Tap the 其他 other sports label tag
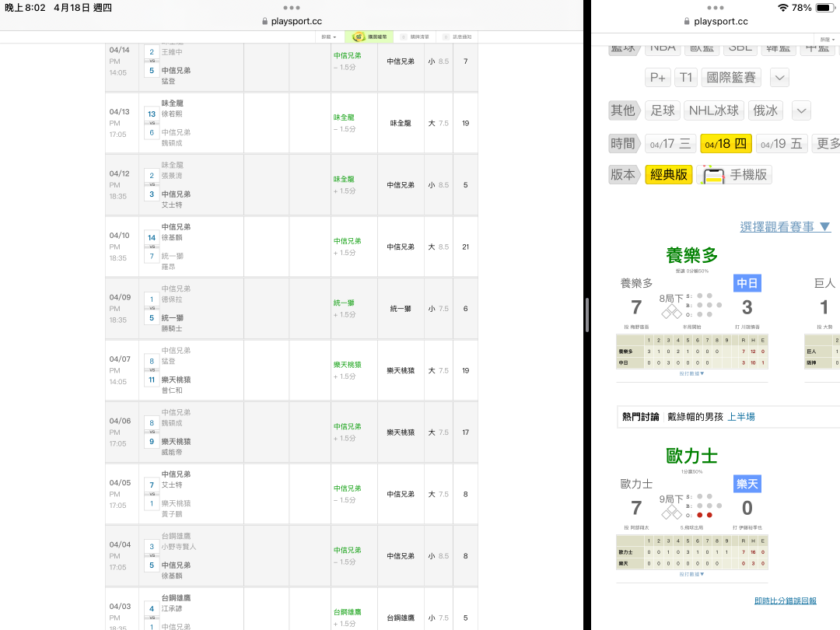The image size is (840, 630). point(624,111)
